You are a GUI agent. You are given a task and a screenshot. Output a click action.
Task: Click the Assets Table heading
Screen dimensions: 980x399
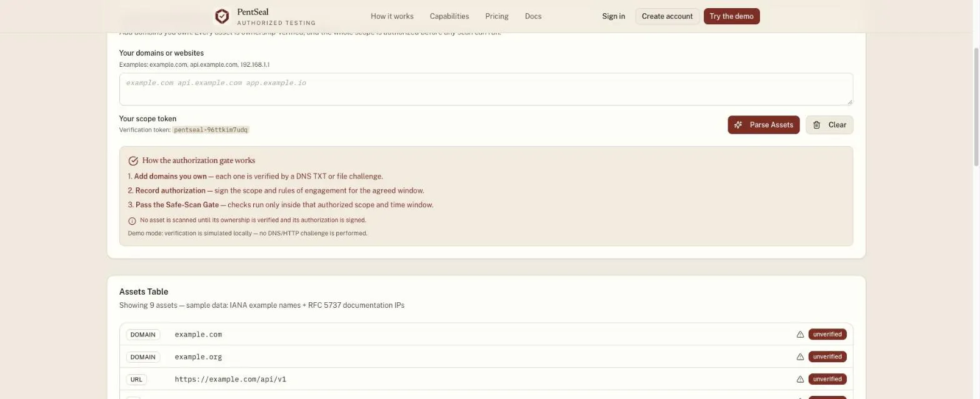tap(144, 292)
